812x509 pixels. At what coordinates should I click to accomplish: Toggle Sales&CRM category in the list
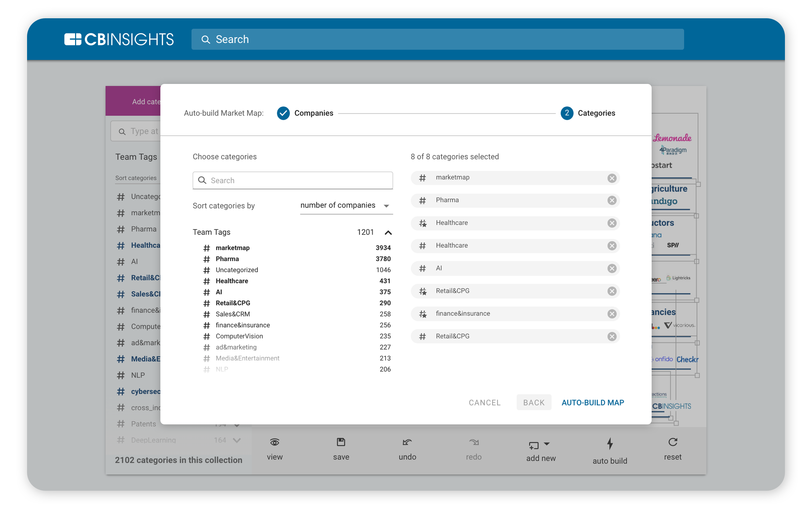point(233,314)
